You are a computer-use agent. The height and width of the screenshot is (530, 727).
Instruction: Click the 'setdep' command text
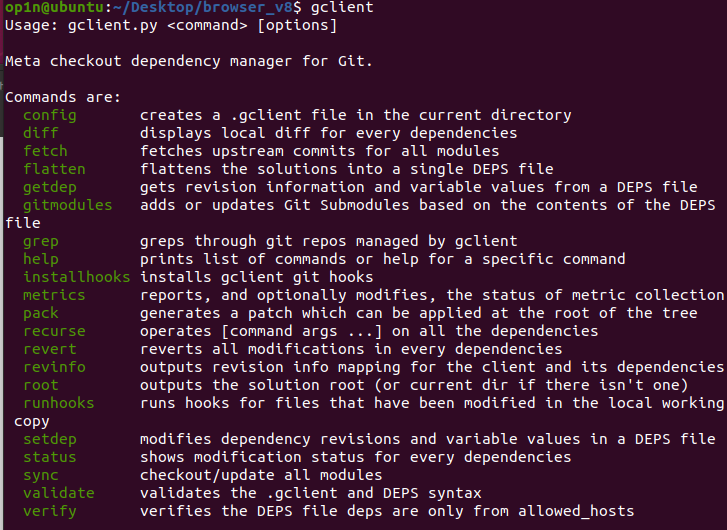click(50, 439)
